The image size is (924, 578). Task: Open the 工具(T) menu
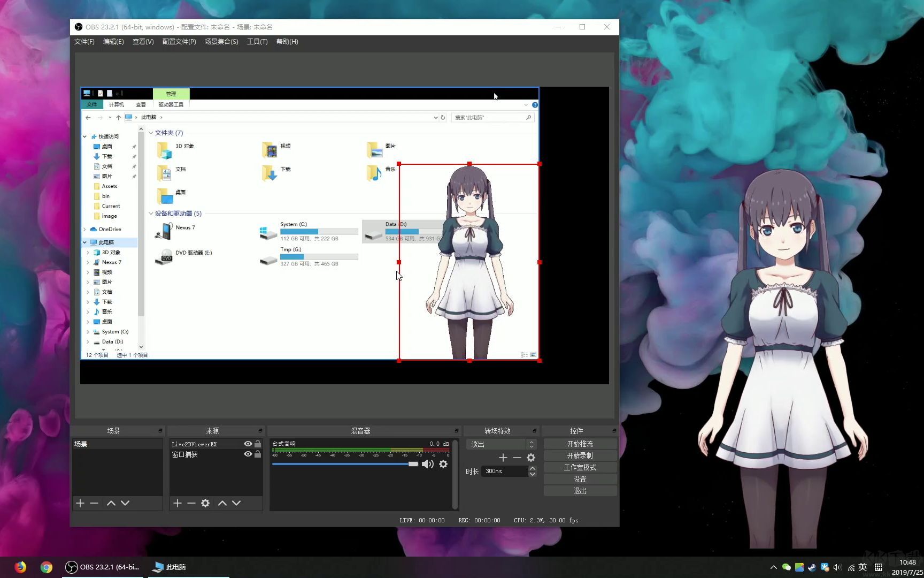click(x=257, y=42)
